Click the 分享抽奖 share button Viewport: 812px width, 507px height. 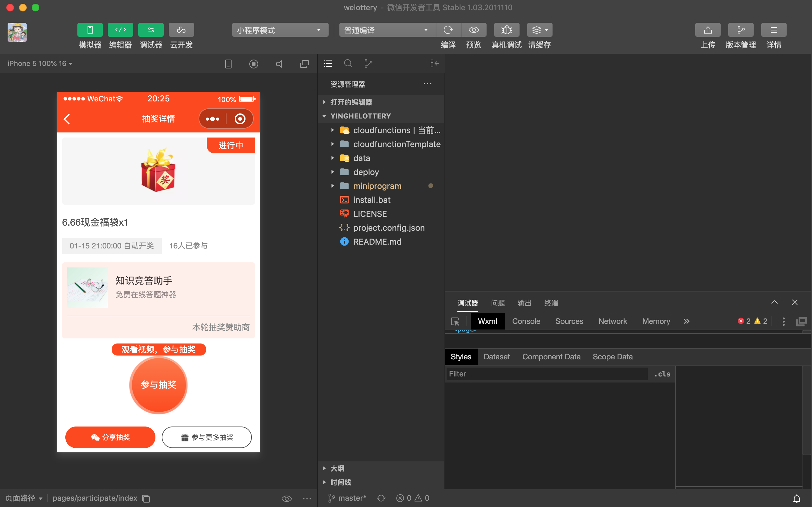pyautogui.click(x=110, y=437)
